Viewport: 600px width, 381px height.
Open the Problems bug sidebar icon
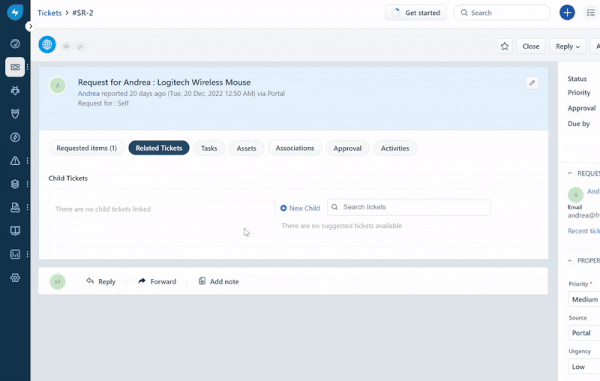[x=15, y=90]
